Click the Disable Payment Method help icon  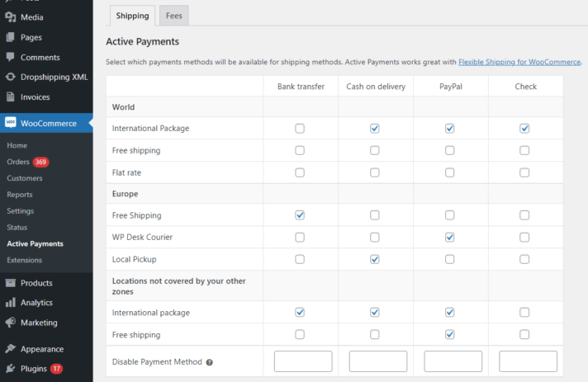point(209,362)
